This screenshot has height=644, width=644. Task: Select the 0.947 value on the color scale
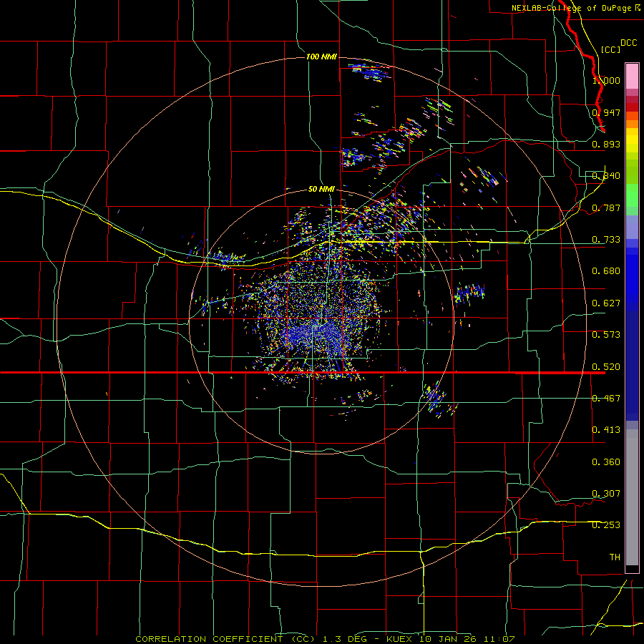606,112
